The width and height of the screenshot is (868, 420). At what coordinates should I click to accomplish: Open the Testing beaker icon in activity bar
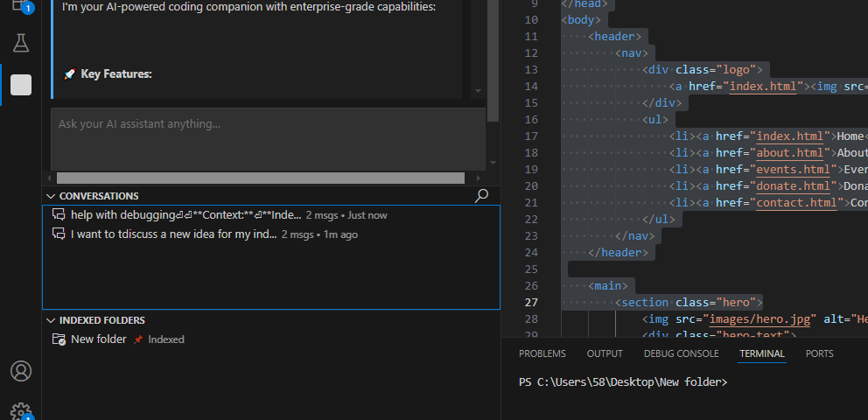(x=21, y=43)
